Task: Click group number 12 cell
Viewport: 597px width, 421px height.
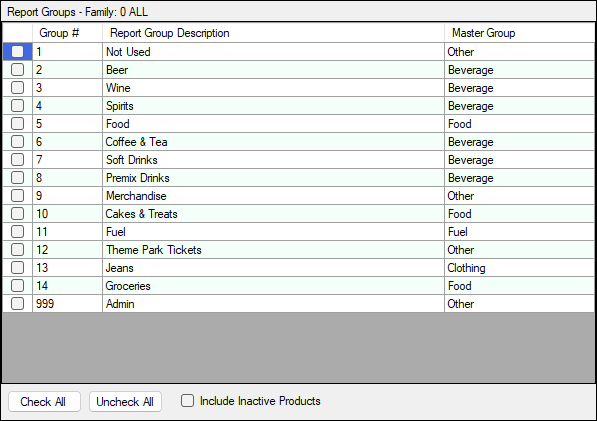Action: pos(67,250)
